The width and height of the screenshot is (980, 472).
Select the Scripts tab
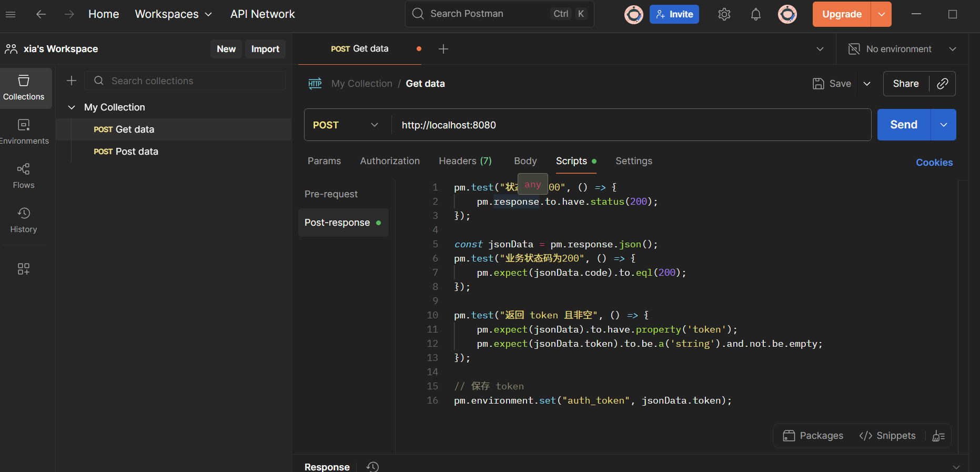pyautogui.click(x=576, y=161)
